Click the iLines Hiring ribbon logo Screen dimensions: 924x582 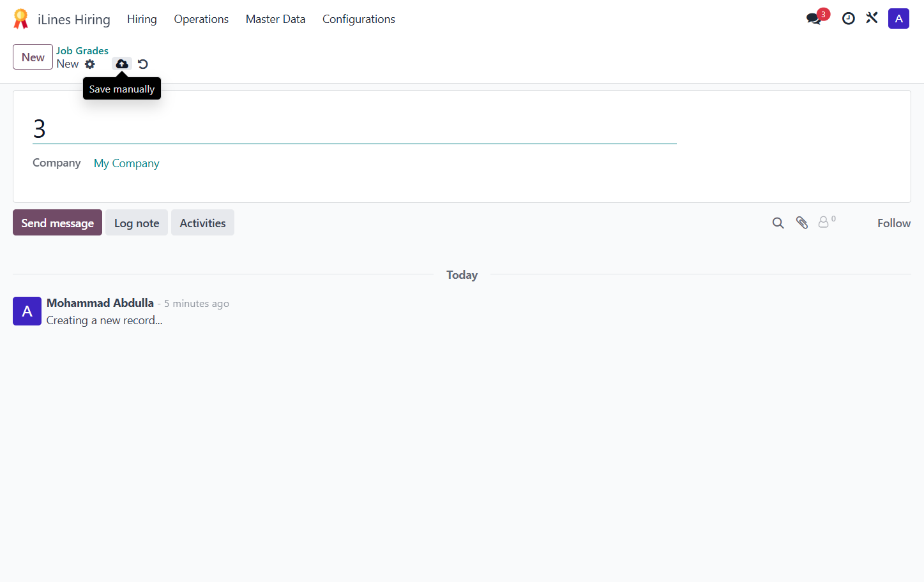click(x=21, y=19)
